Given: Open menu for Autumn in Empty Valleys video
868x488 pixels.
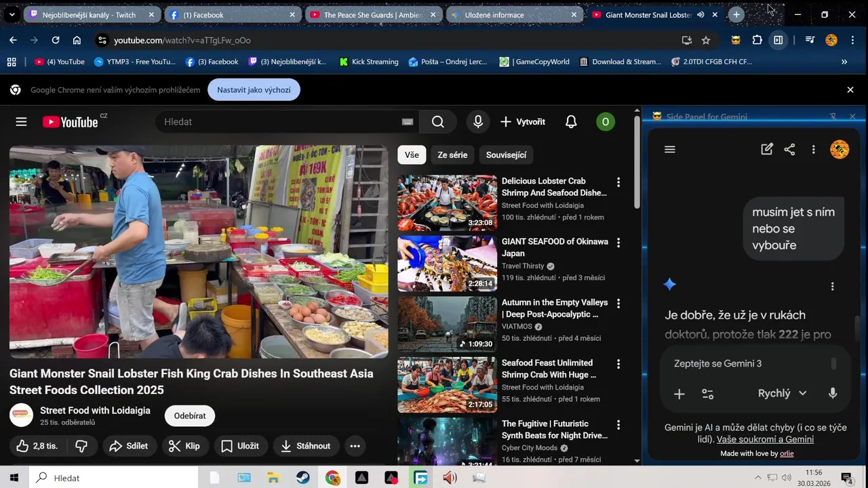Looking at the screenshot, I should (x=618, y=304).
